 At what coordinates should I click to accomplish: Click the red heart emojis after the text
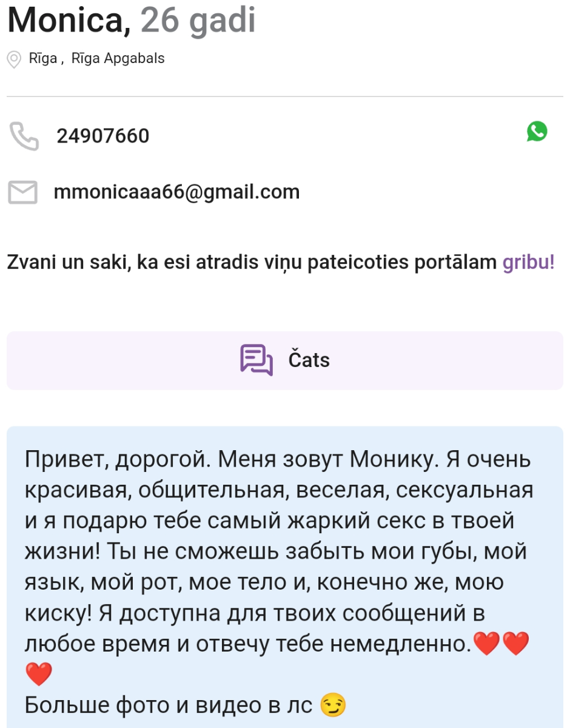coord(501,643)
